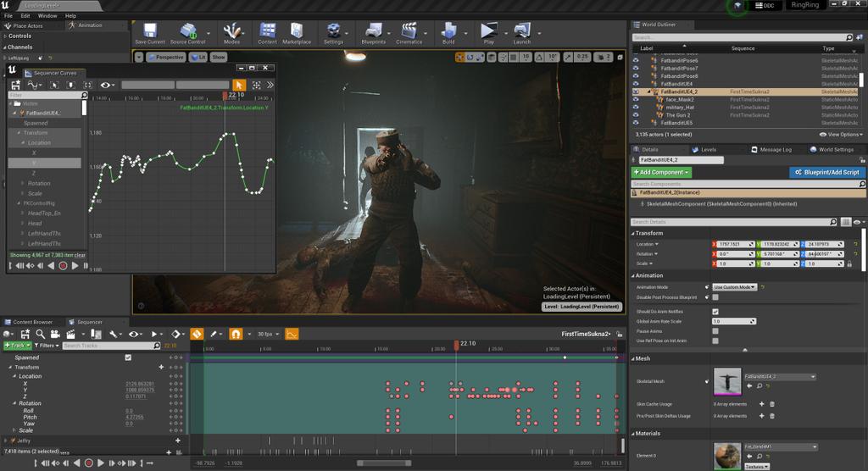Click the Play toolbar icon
The image size is (868, 471).
click(x=489, y=33)
